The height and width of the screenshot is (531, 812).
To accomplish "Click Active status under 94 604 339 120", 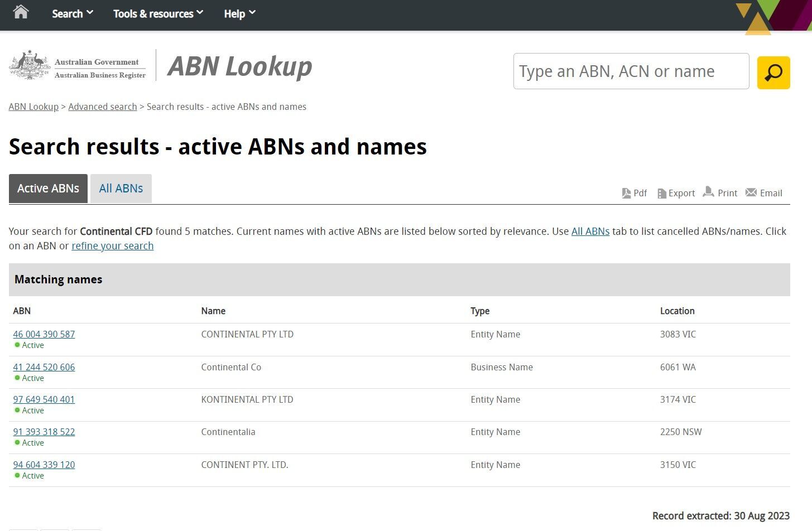I will point(29,476).
